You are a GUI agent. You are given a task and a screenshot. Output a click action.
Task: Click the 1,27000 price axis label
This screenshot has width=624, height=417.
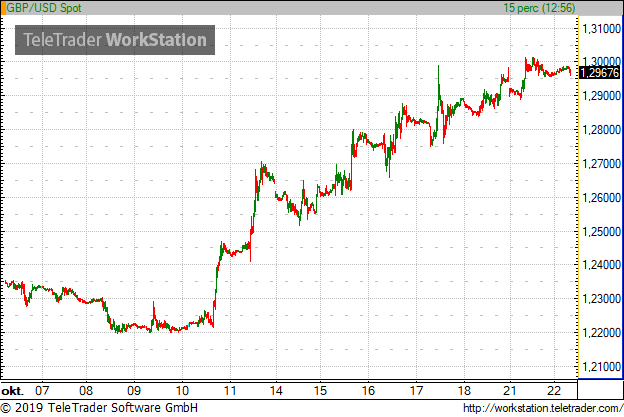[601, 164]
